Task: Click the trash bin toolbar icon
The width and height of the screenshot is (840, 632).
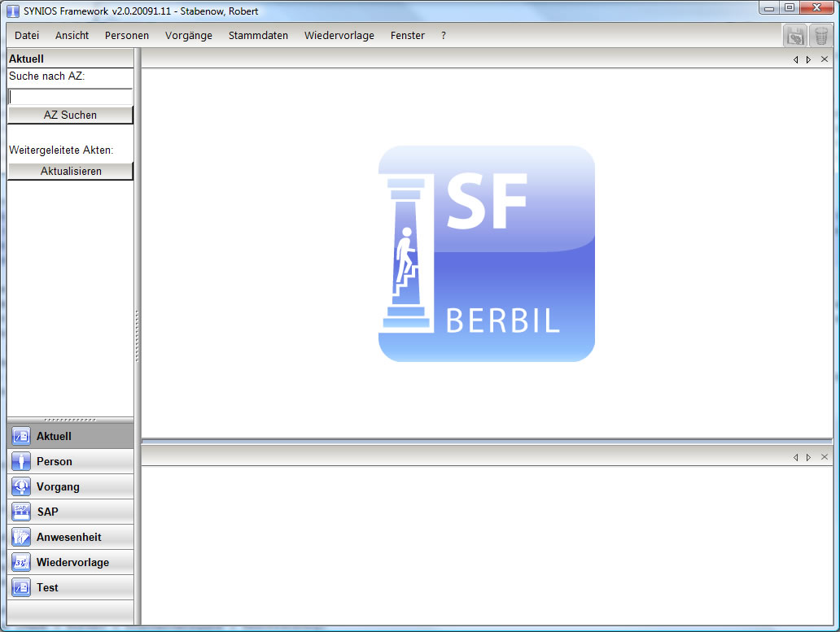Action: click(820, 37)
